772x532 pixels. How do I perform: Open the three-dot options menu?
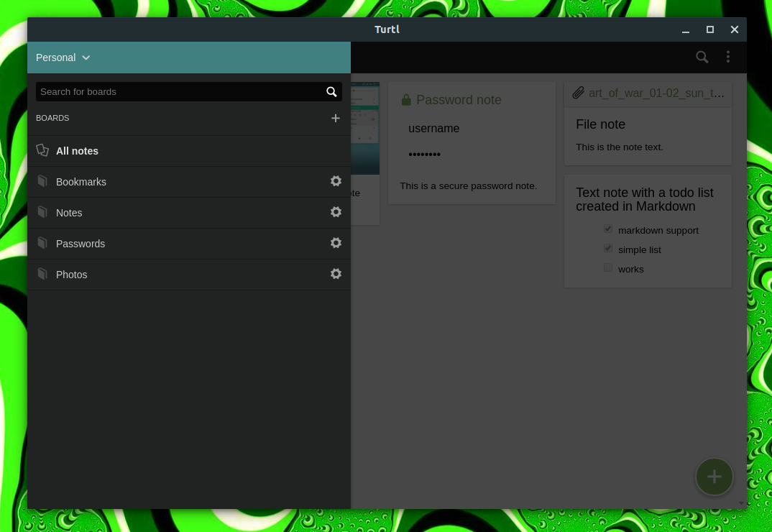click(x=728, y=56)
